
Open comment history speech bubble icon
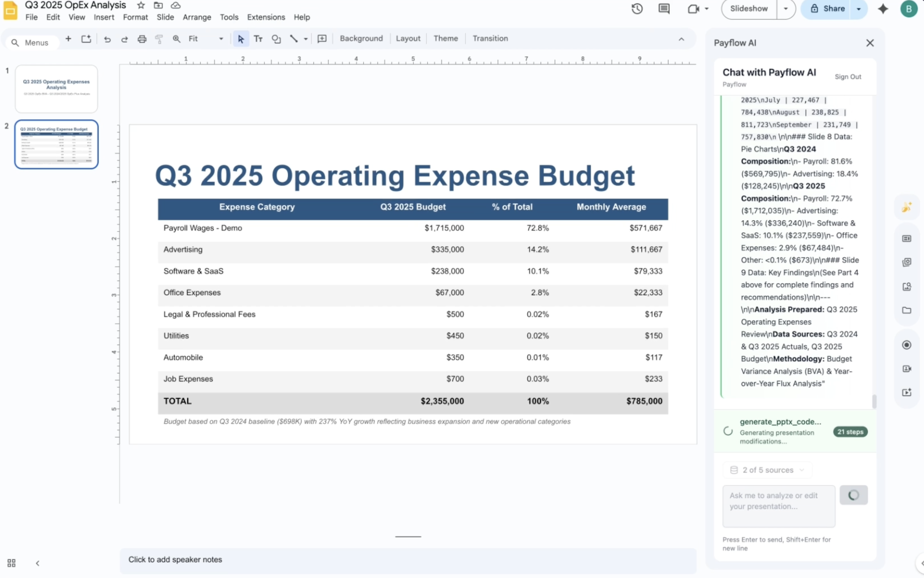[x=664, y=8]
